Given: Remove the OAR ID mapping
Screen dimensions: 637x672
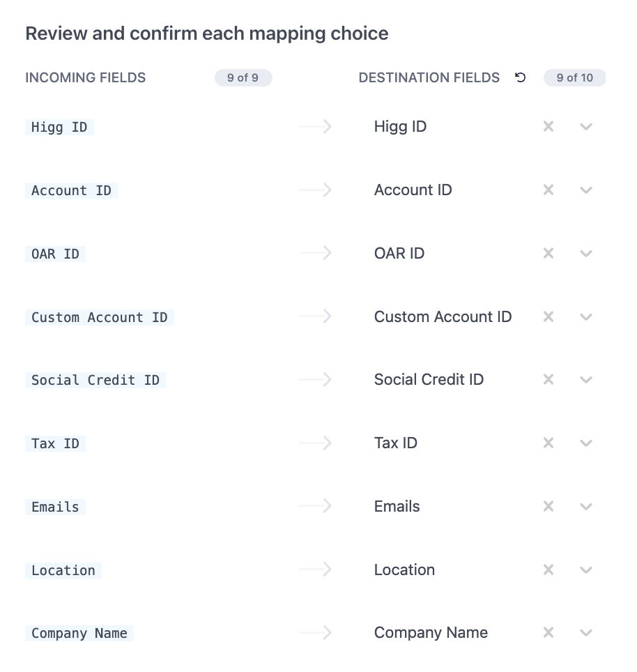Looking at the screenshot, I should [548, 253].
